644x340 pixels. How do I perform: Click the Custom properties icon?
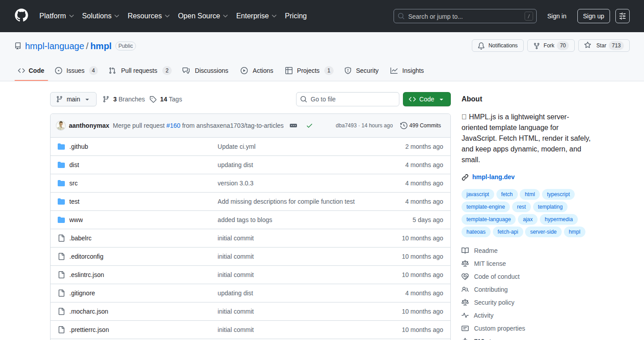tap(465, 328)
